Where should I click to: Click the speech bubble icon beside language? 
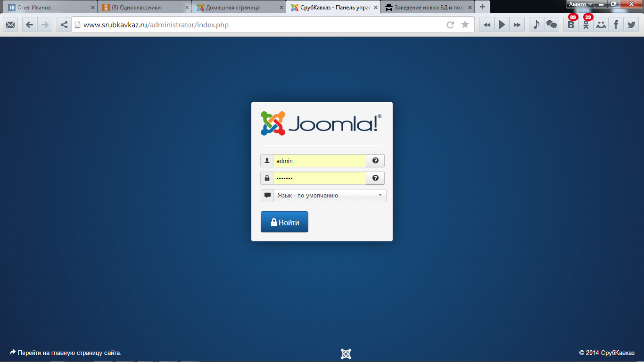[267, 196]
